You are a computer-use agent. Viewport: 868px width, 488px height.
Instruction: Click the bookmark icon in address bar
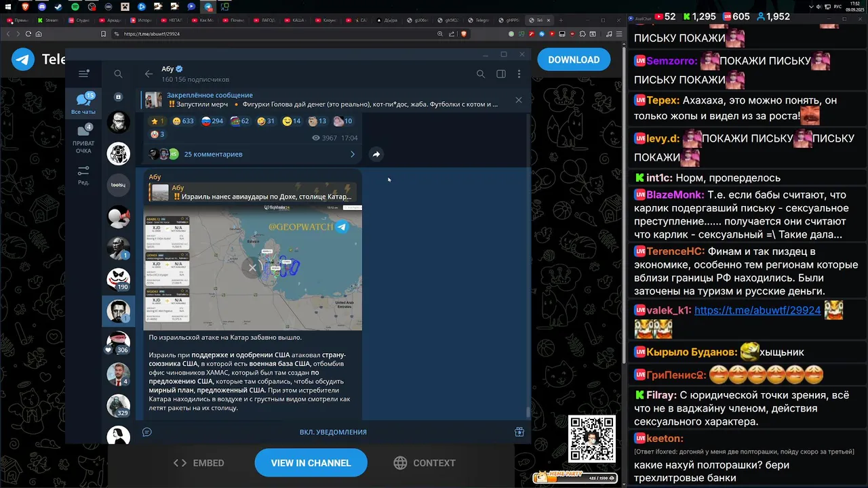coord(103,34)
